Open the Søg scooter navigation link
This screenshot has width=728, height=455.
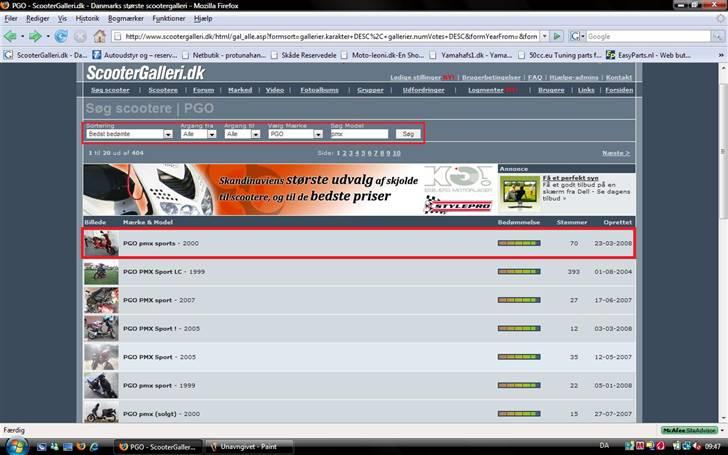tap(110, 90)
